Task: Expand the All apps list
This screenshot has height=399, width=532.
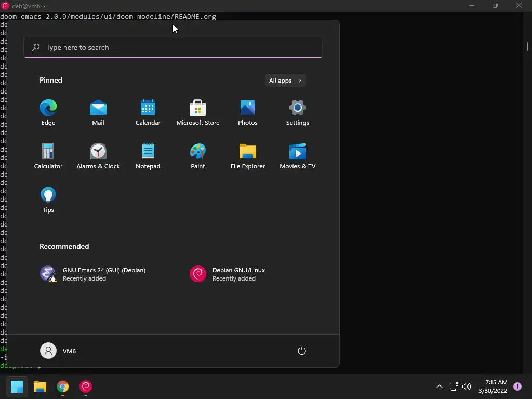Action: point(285,81)
